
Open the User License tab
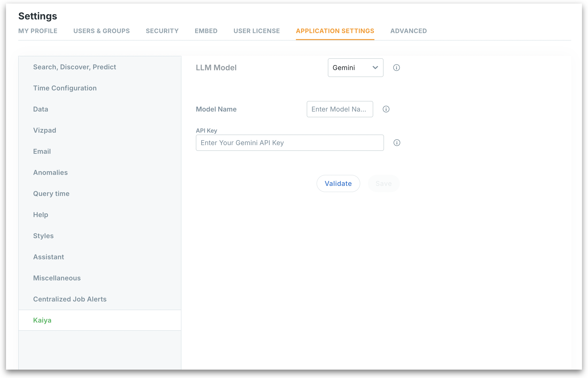point(256,31)
